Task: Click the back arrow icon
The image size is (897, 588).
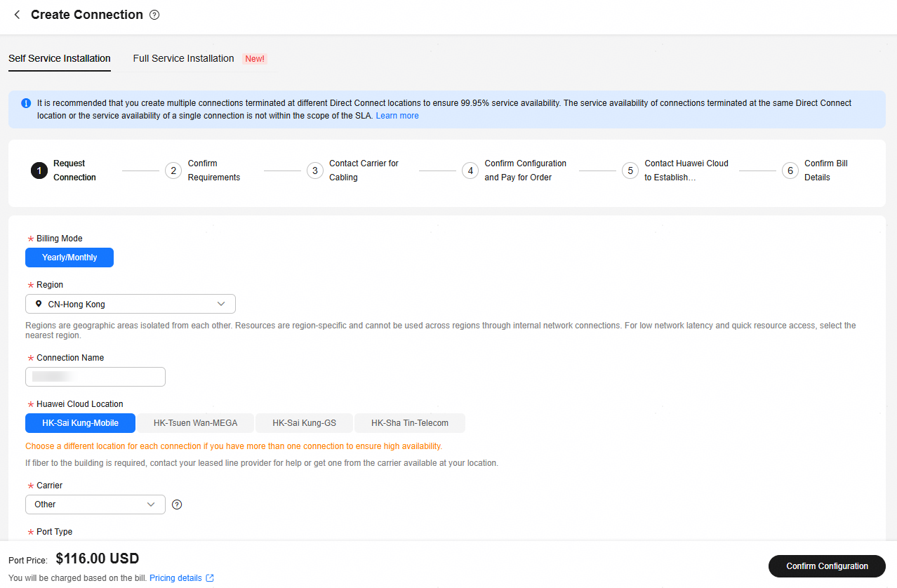Action: point(17,15)
